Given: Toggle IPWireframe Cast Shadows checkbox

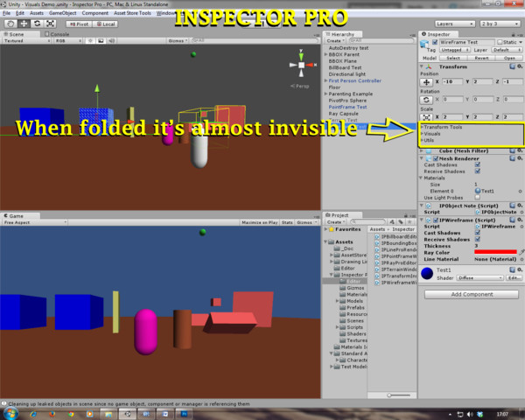Looking at the screenshot, I should 478,233.
